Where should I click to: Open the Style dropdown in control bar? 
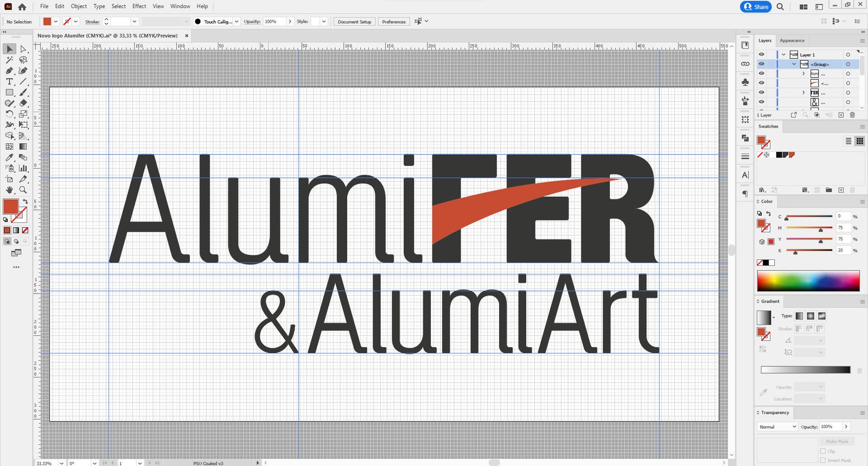(324, 22)
